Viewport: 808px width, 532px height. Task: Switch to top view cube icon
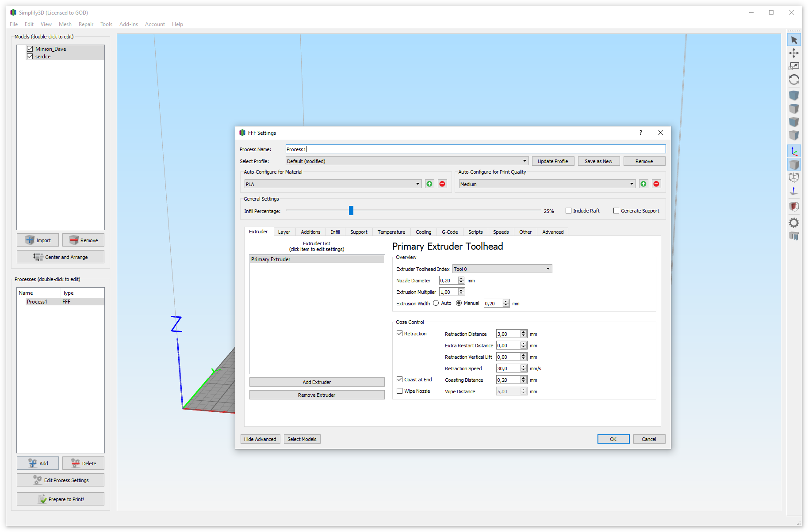tap(794, 109)
